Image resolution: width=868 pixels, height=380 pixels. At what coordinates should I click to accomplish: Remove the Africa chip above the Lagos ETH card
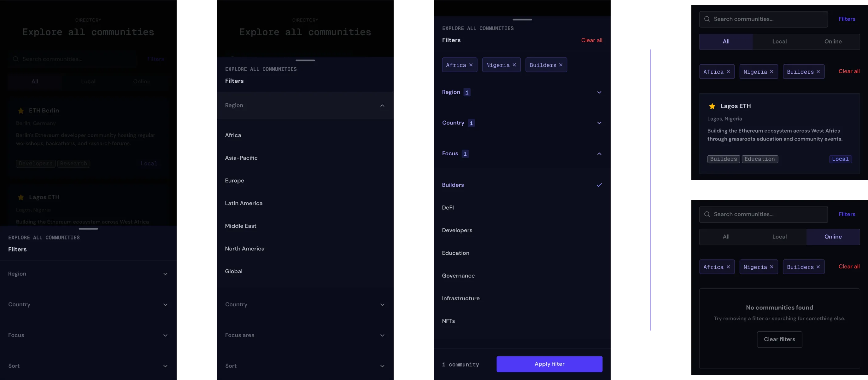coord(728,72)
